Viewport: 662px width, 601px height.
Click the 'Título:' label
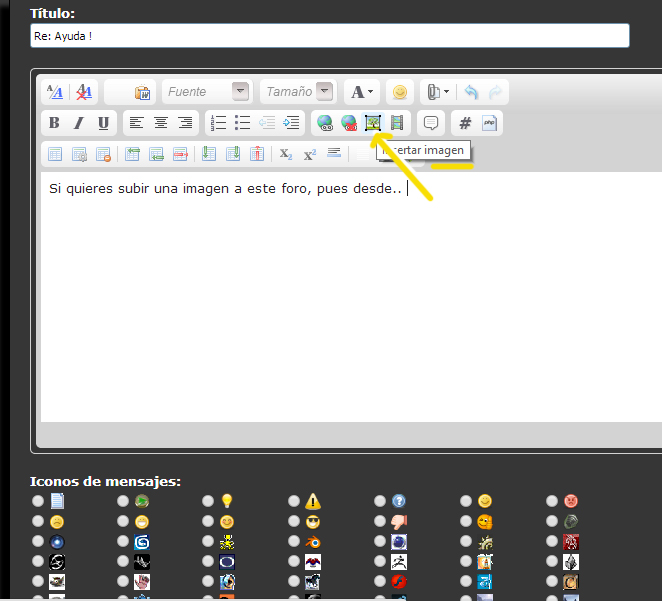[x=52, y=13]
